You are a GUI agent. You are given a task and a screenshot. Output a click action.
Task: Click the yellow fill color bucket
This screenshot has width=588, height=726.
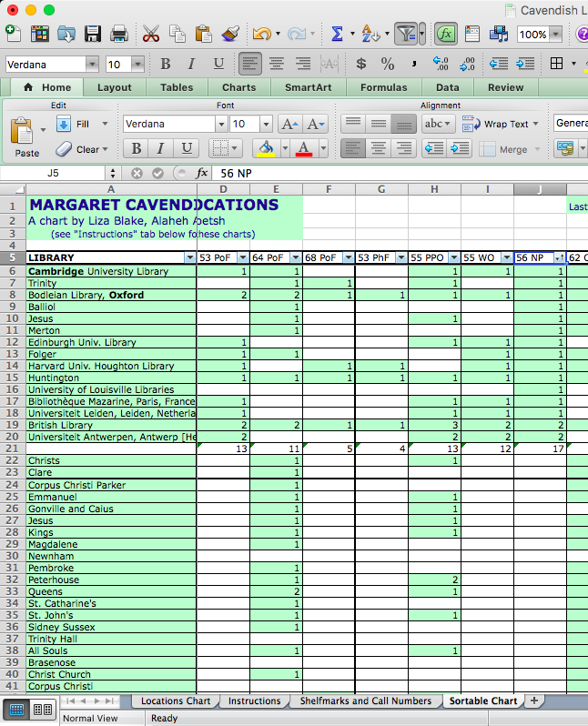click(x=266, y=148)
